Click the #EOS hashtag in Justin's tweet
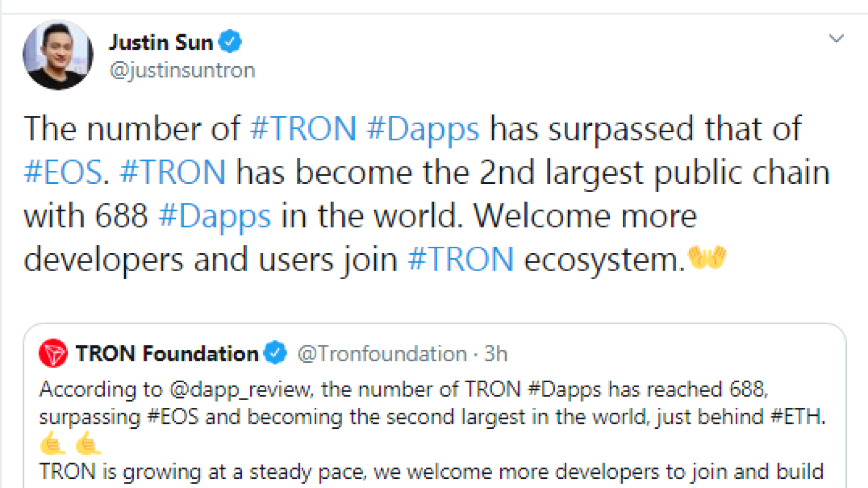Screen dimensions: 868x488 coord(64,172)
